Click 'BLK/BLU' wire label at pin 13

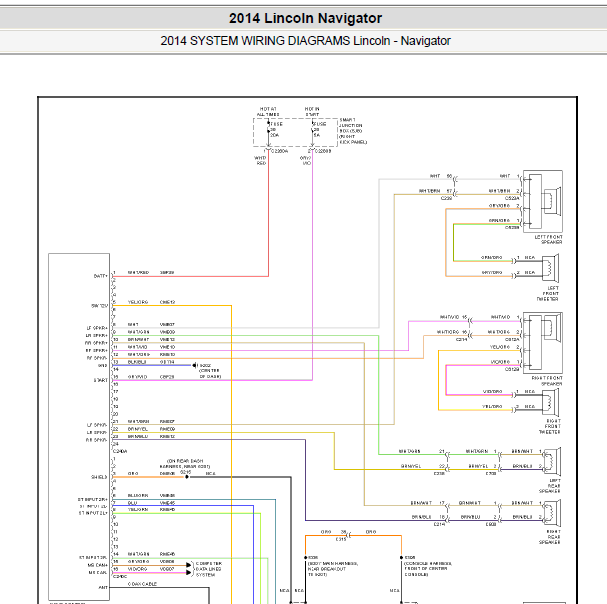(x=137, y=362)
